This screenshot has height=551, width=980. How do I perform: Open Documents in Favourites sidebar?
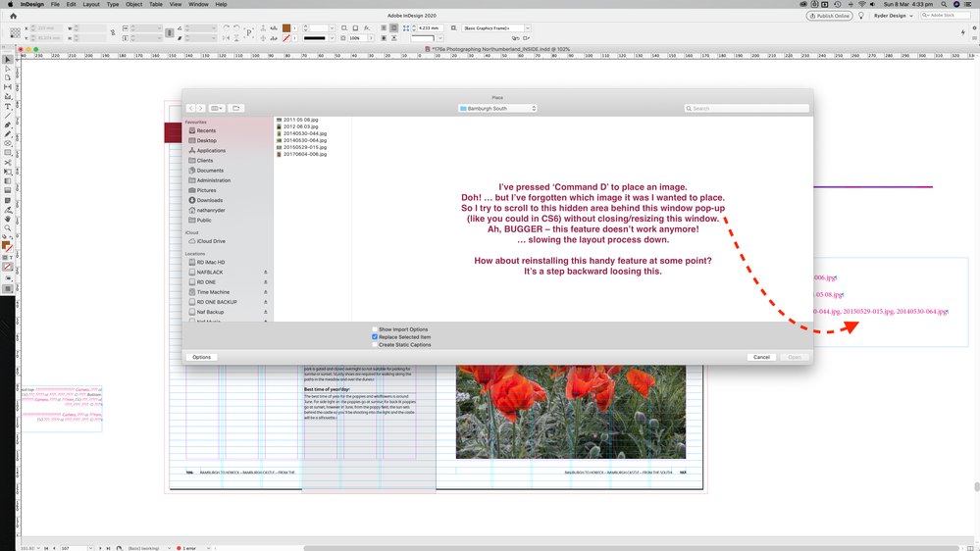pyautogui.click(x=210, y=171)
